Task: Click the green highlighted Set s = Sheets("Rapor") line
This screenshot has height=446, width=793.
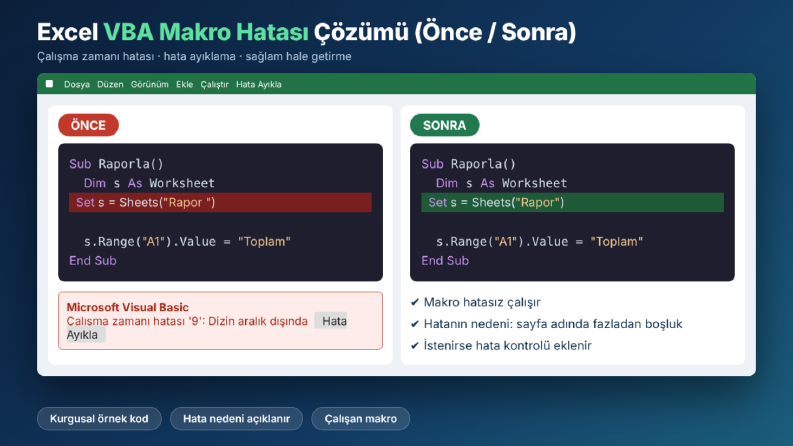Action: point(572,202)
